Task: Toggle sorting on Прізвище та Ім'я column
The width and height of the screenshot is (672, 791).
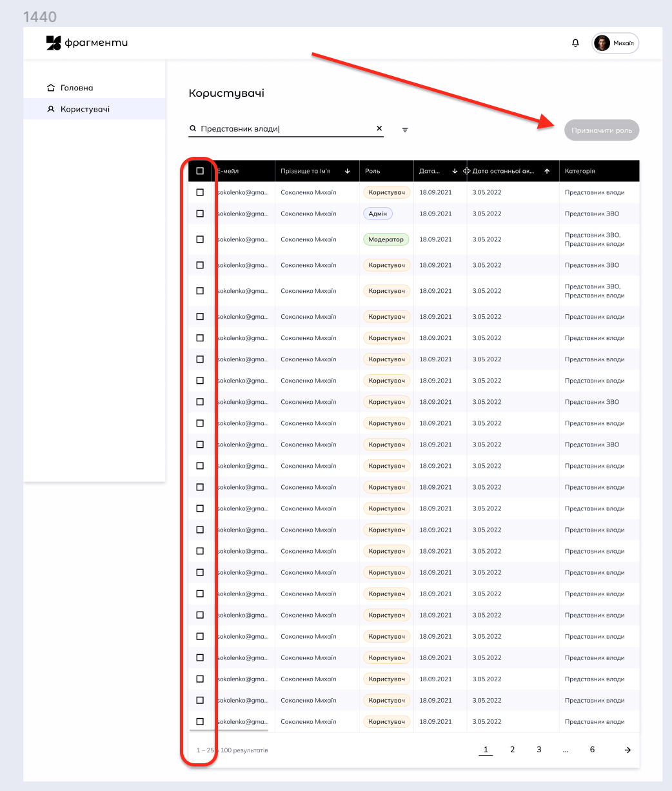Action: [x=346, y=171]
